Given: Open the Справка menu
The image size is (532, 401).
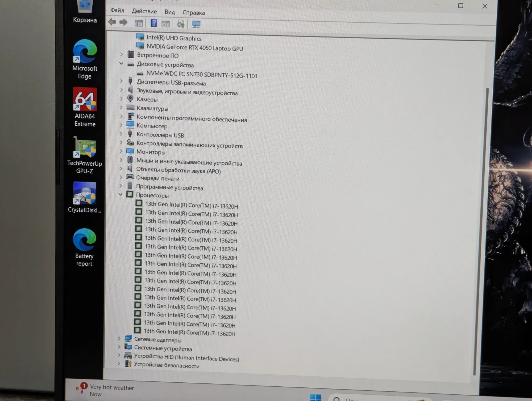Looking at the screenshot, I should pyautogui.click(x=193, y=13).
